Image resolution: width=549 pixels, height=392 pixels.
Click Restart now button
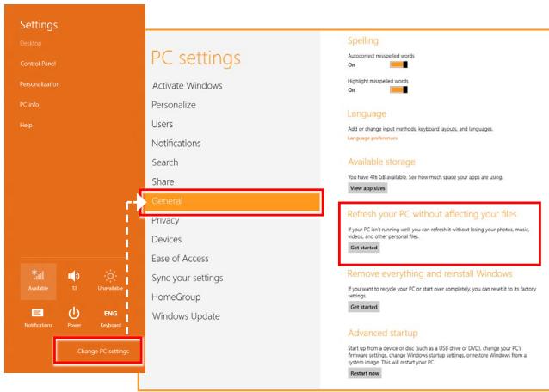[365, 373]
